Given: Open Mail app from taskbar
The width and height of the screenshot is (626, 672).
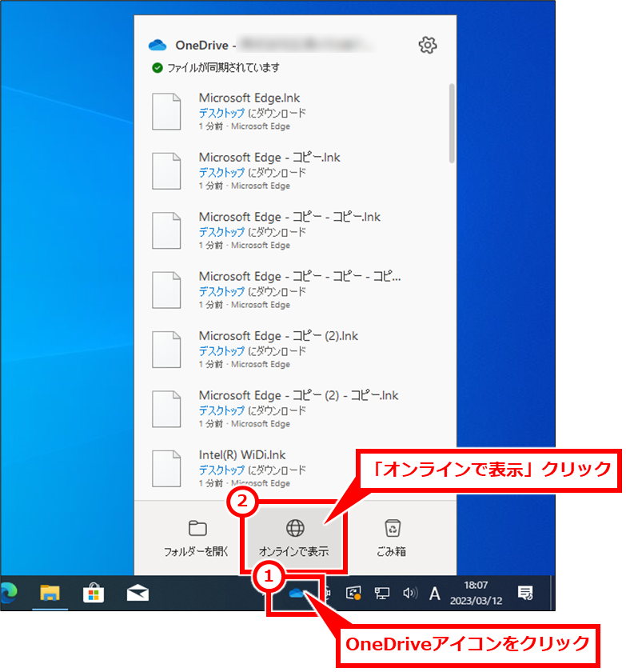Looking at the screenshot, I should pos(138,593).
